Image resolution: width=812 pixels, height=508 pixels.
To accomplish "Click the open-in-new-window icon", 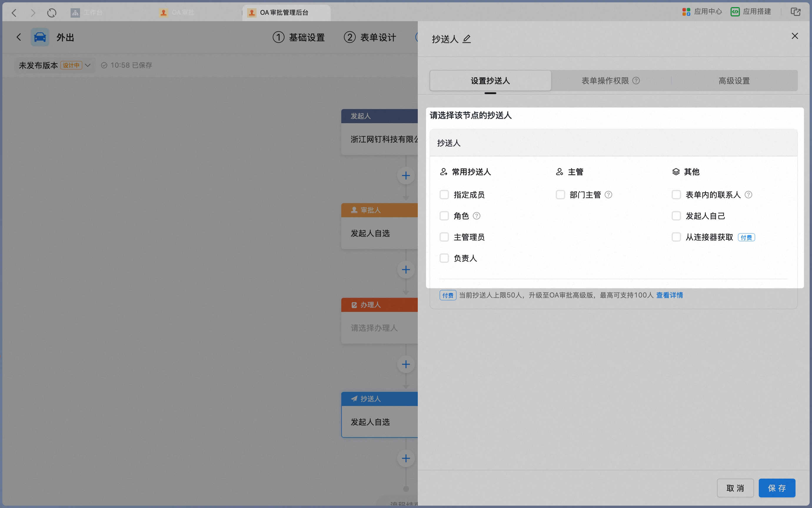I will 795,12.
